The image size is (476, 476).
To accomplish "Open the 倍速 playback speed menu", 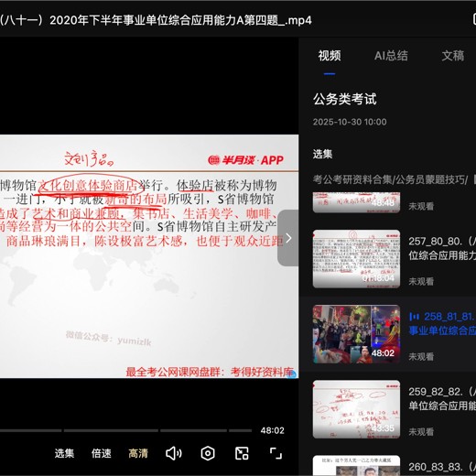I will (x=102, y=453).
